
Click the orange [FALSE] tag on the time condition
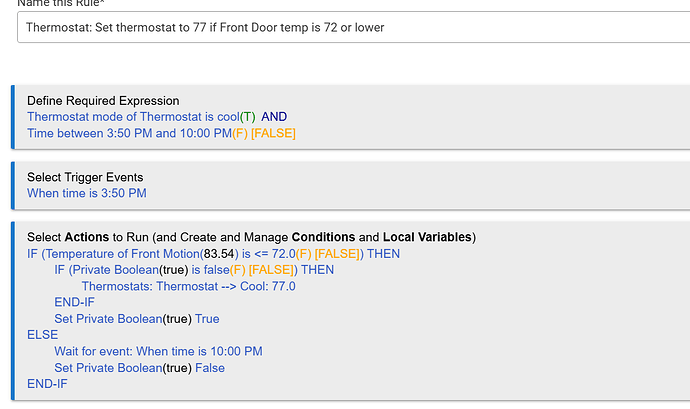coord(273,133)
